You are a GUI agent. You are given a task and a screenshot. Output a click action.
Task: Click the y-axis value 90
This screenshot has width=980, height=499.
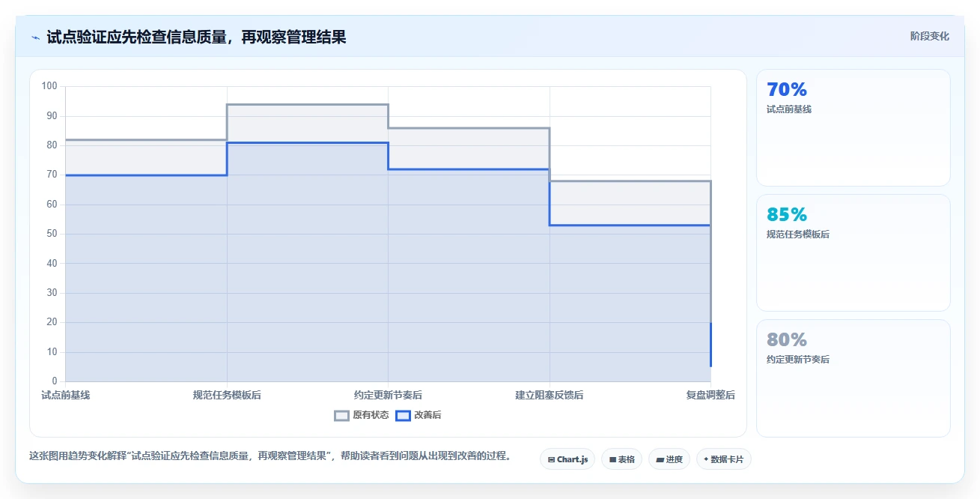52,115
